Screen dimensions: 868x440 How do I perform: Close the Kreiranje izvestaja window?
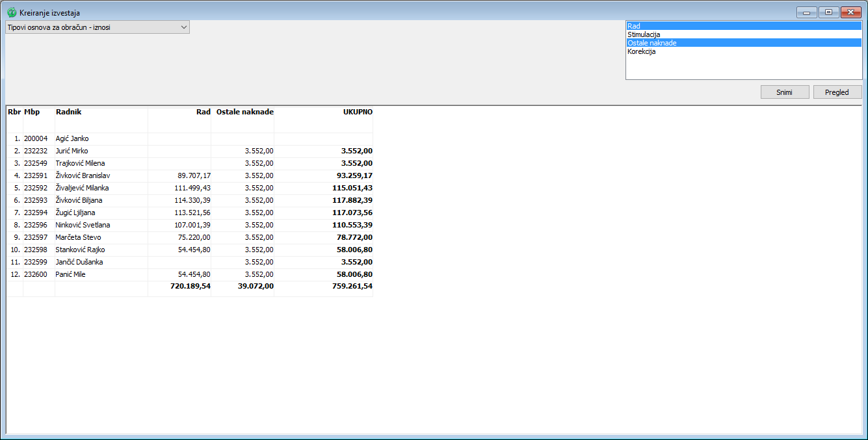coord(850,12)
